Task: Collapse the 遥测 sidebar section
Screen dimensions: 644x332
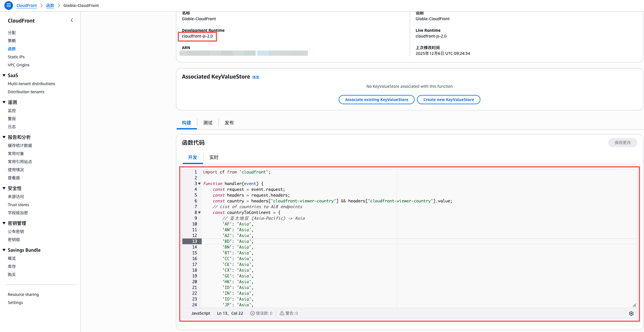Action: 4,102
